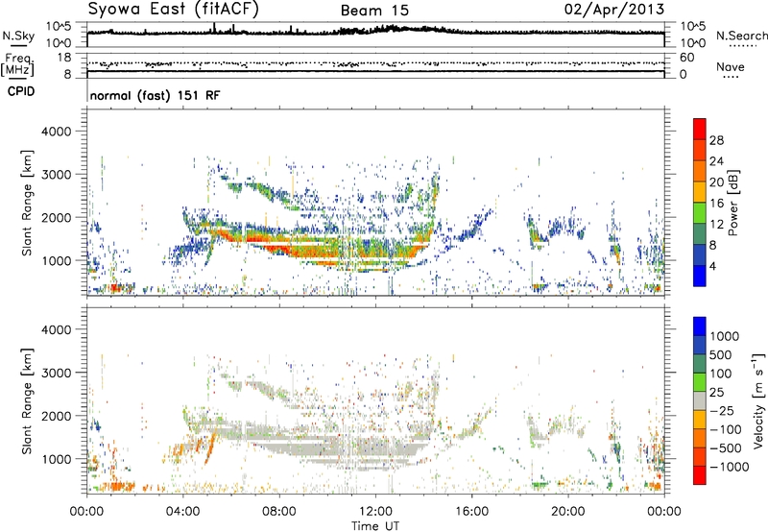Click the '28' tick on Power colorbar
768x532 pixels.
tap(716, 140)
